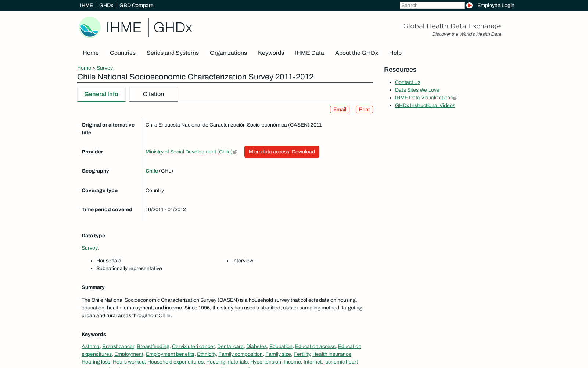Open the About the GHDx menu
The width and height of the screenshot is (588, 368).
(x=356, y=53)
